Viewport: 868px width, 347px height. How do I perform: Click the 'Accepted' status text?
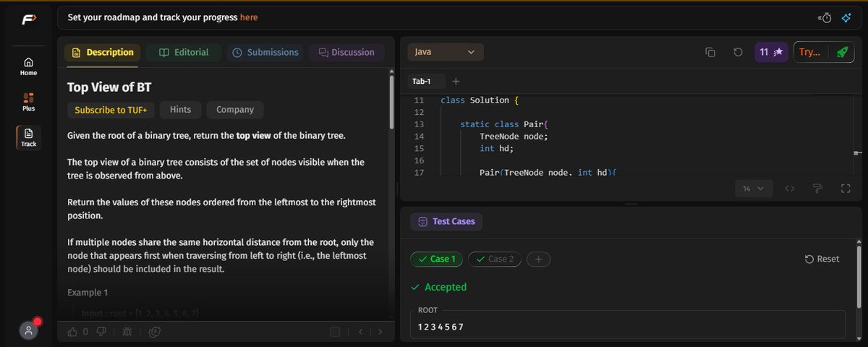[x=446, y=287]
